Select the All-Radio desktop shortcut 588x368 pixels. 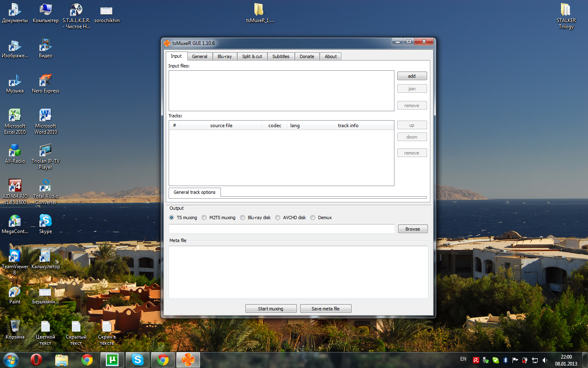(x=15, y=154)
